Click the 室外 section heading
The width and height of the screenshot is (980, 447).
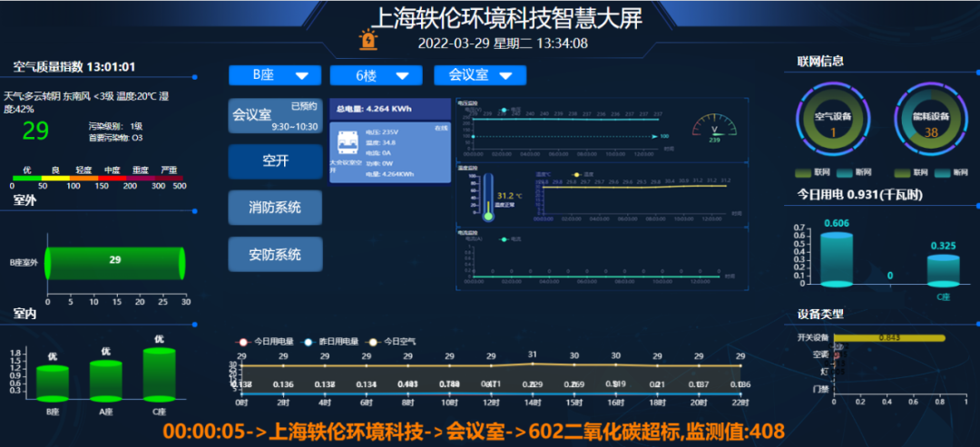click(x=24, y=200)
